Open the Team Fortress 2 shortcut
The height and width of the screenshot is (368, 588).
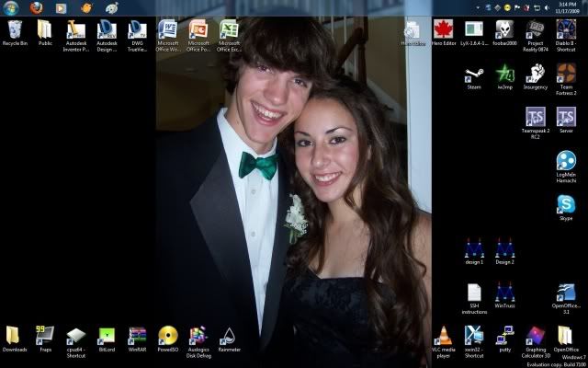point(566,74)
